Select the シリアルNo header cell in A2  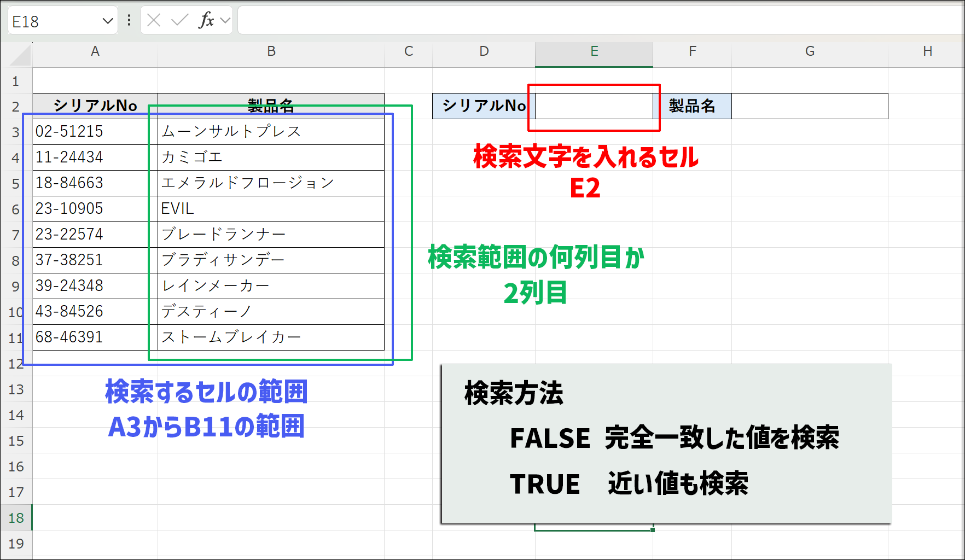click(95, 106)
